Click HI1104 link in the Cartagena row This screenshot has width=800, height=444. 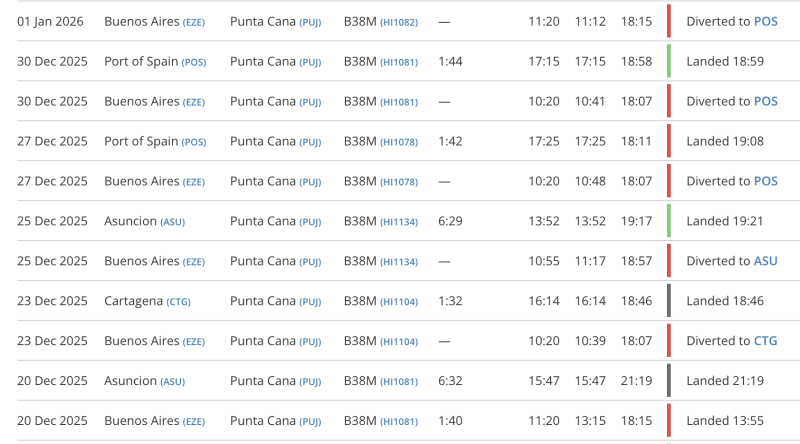[399, 302]
